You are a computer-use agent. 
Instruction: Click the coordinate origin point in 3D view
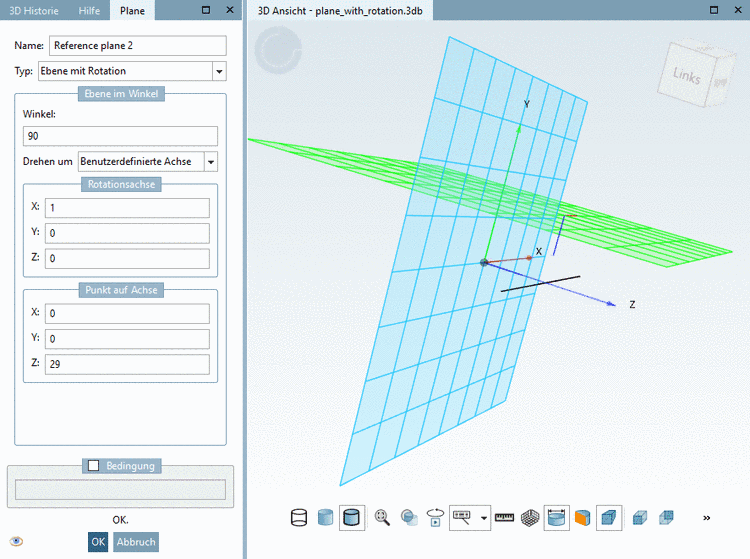[484, 262]
